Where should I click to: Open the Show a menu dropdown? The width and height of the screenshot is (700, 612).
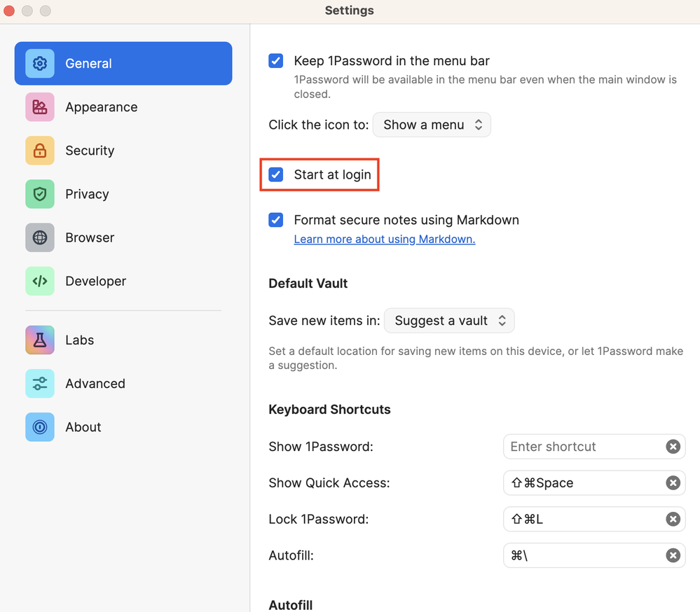(432, 125)
